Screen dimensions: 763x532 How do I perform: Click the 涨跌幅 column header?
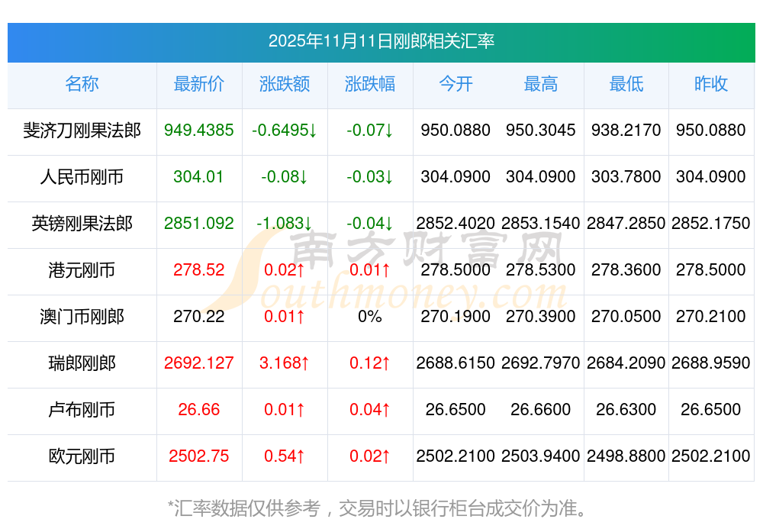370,84
